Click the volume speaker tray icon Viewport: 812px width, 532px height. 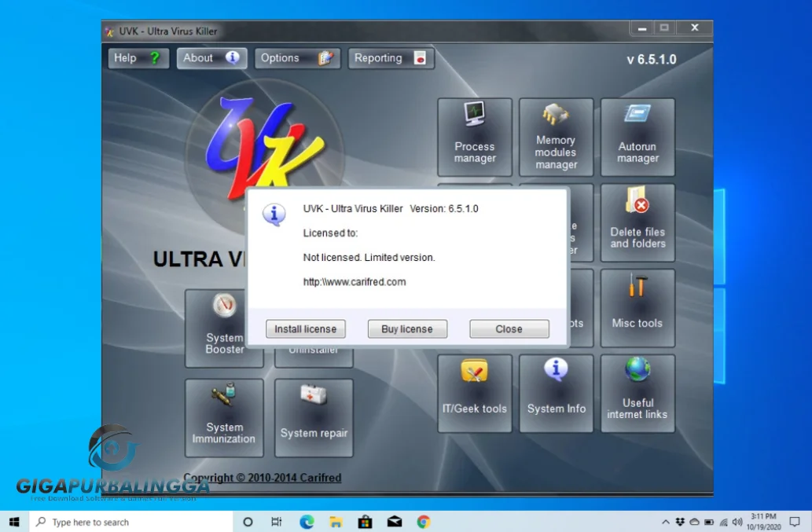[x=737, y=522]
